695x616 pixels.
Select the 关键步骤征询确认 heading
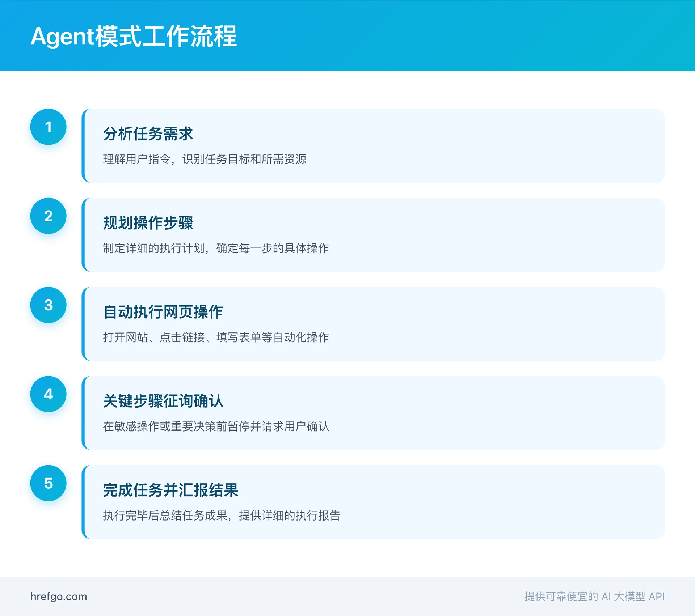(x=163, y=401)
